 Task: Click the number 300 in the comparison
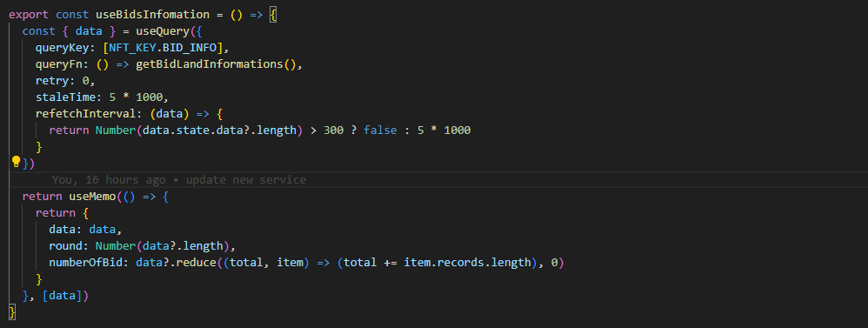tap(333, 131)
